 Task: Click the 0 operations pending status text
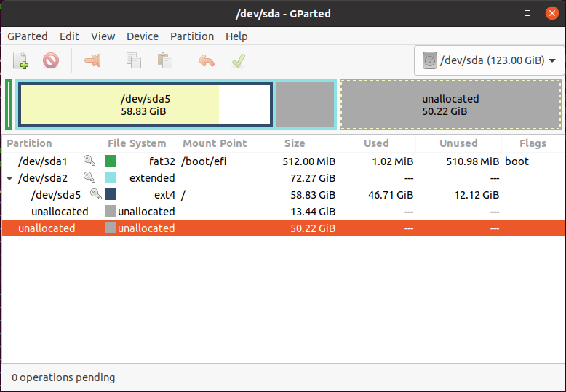(63, 377)
